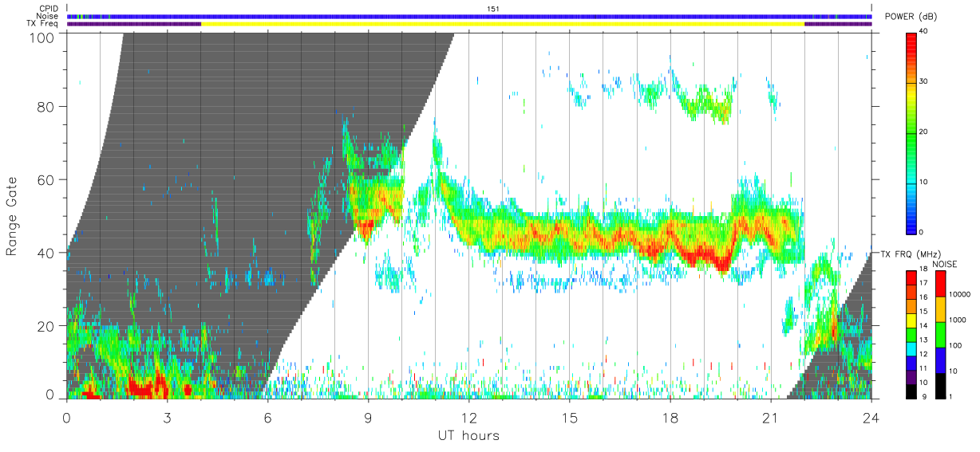
Task: Click Range Gate axis tick label '80'
Action: click(47, 106)
